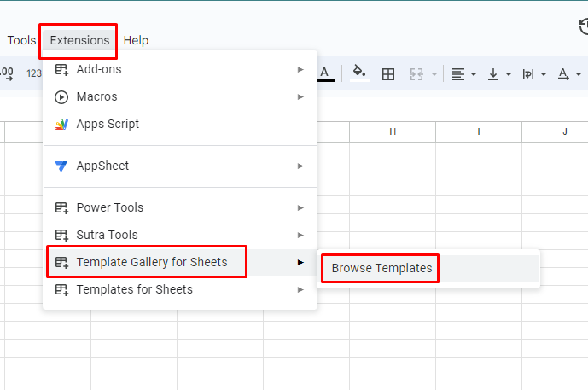588x390 pixels.
Task: Click horizontal align icon
Action: (458, 74)
